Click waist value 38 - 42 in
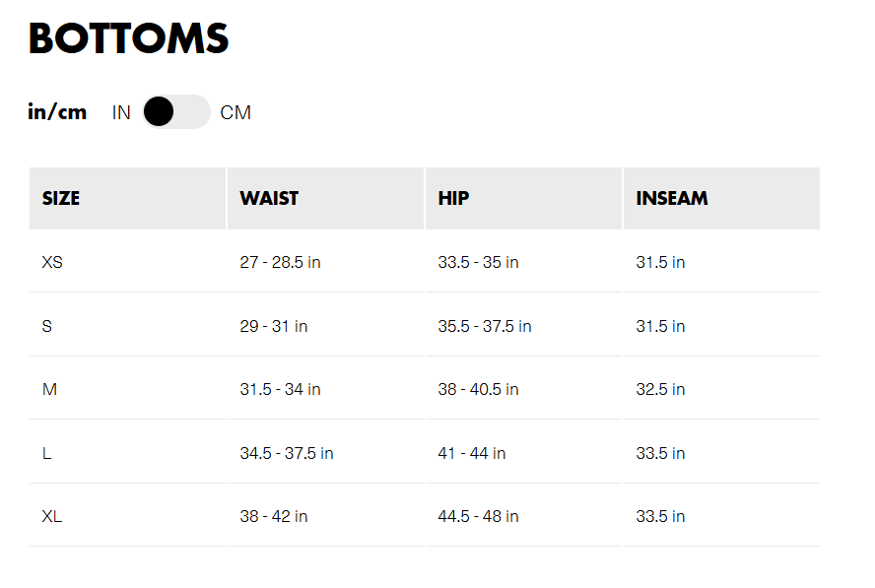 [274, 516]
